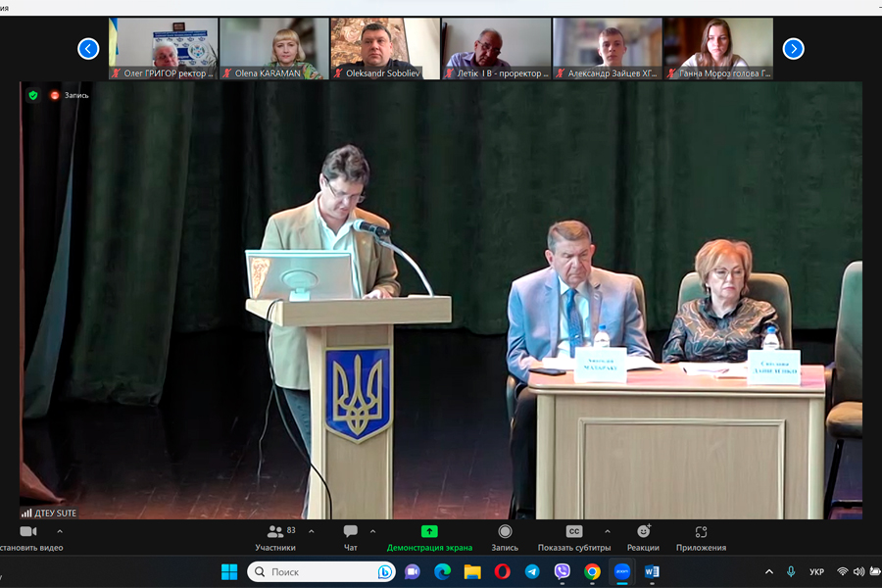Open Telegram from taskbar
The height and width of the screenshot is (588, 882).
click(532, 572)
